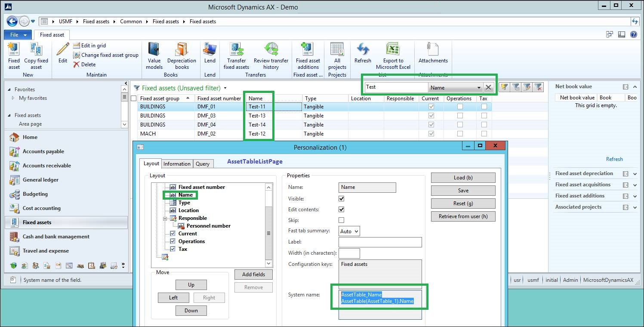Toggle the Visible checkbox in Properties
Viewport: 644px width, 327px height.
[x=342, y=199]
